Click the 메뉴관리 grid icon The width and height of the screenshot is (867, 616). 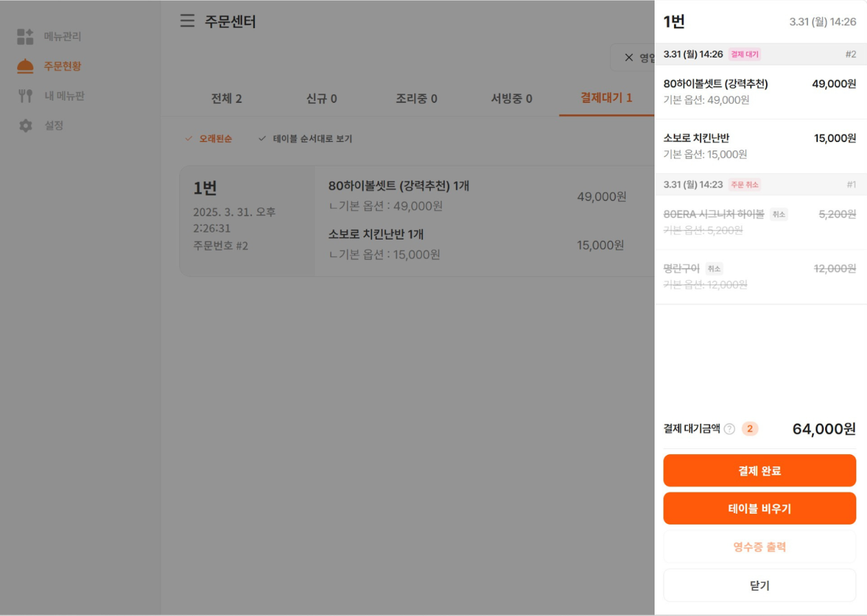tap(25, 37)
